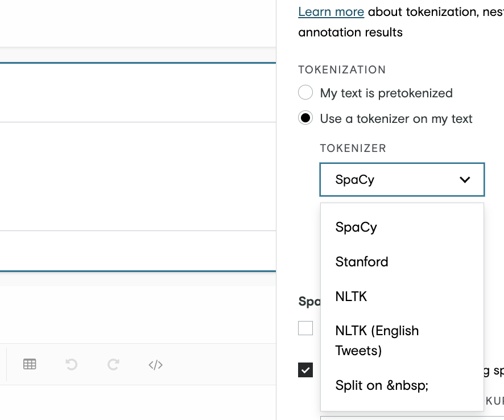Undo the last edit with the undo arrow
This screenshot has height=420, width=504.
click(71, 364)
